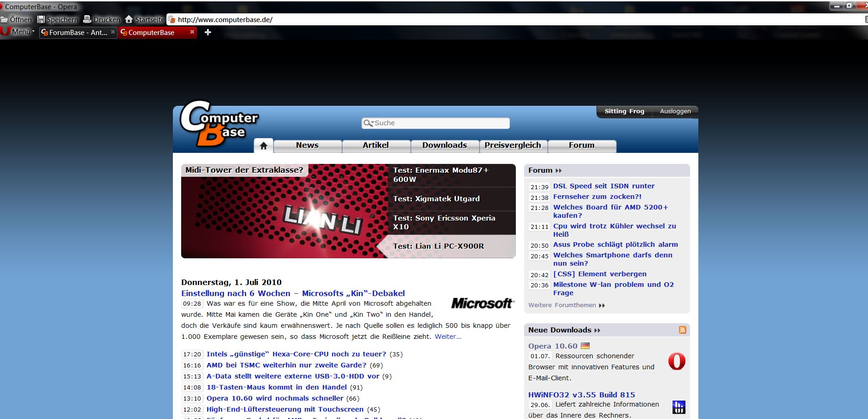Close the ComputerBase tab
Screen dimensions: 868x419
pyautogui.click(x=192, y=32)
